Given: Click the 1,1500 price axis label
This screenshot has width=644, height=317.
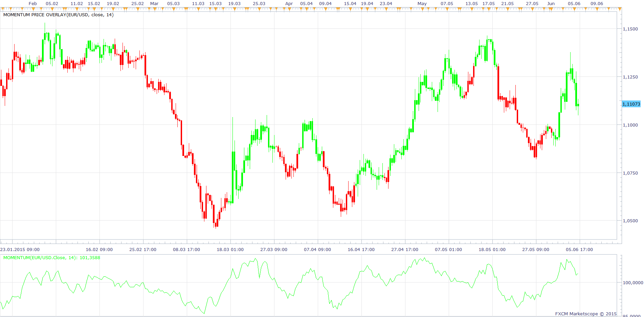Looking at the screenshot, I should [x=630, y=29].
